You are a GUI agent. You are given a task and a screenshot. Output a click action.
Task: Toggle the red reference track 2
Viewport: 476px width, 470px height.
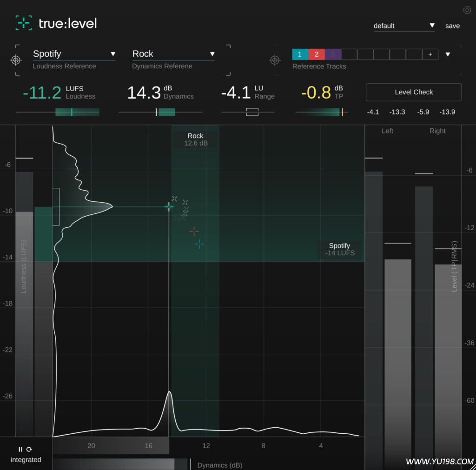[317, 54]
